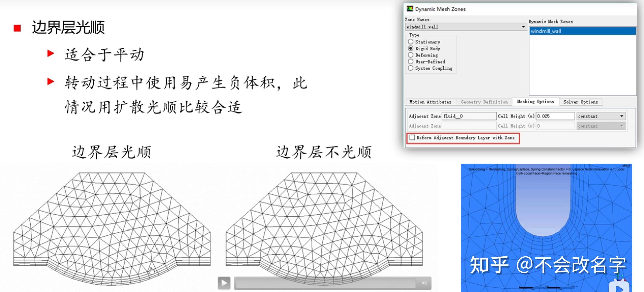Open the first Cell Height constant dropdown
Image resolution: width=644 pixels, height=292 pixels.
click(622, 116)
